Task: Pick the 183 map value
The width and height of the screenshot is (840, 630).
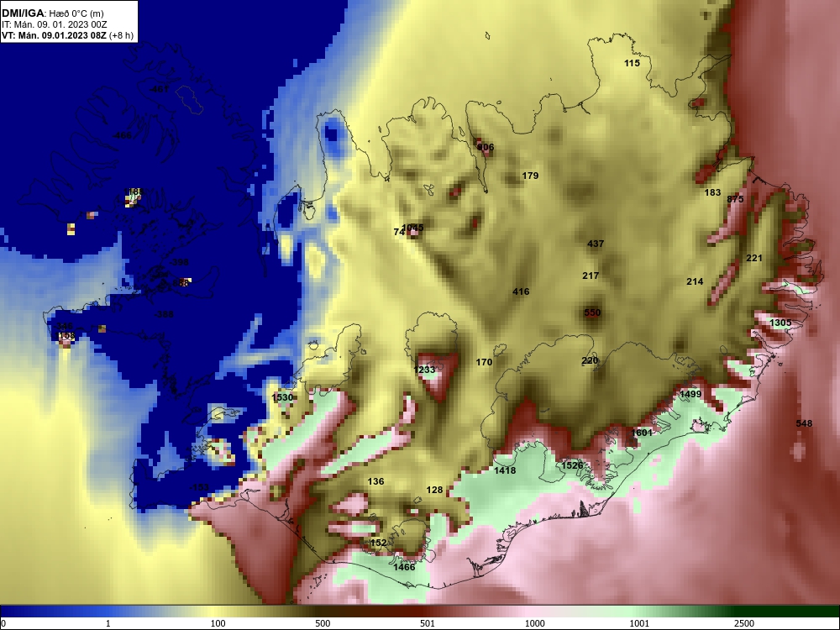Action: pos(712,193)
